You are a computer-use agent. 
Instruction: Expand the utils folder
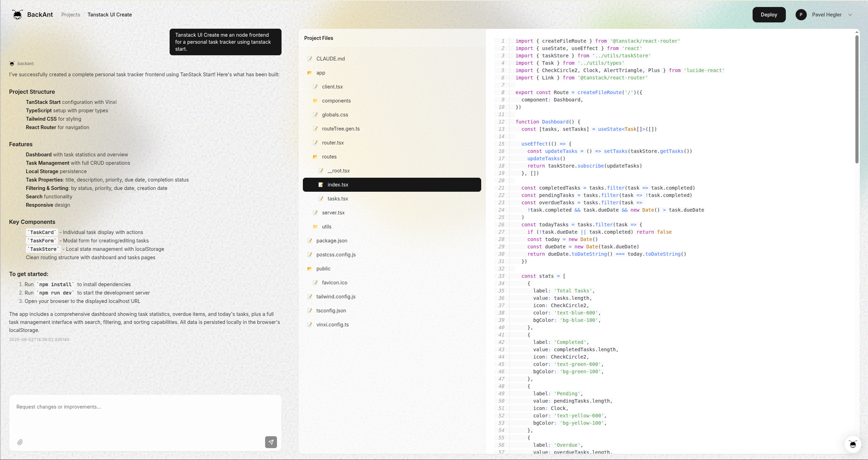point(392,227)
